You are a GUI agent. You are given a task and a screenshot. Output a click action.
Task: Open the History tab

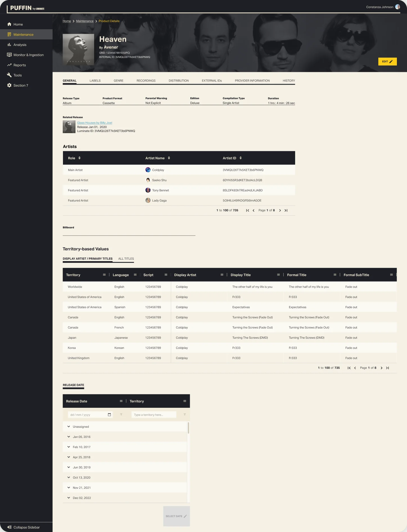tap(289, 81)
